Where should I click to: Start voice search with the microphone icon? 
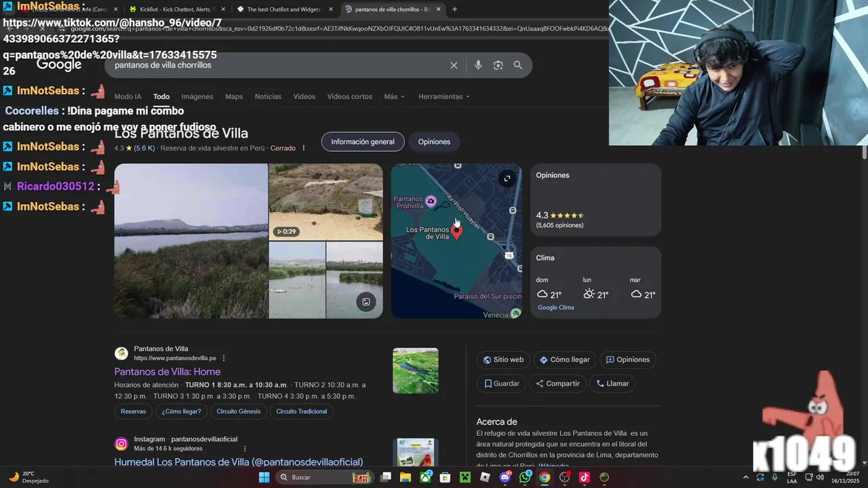pos(478,65)
